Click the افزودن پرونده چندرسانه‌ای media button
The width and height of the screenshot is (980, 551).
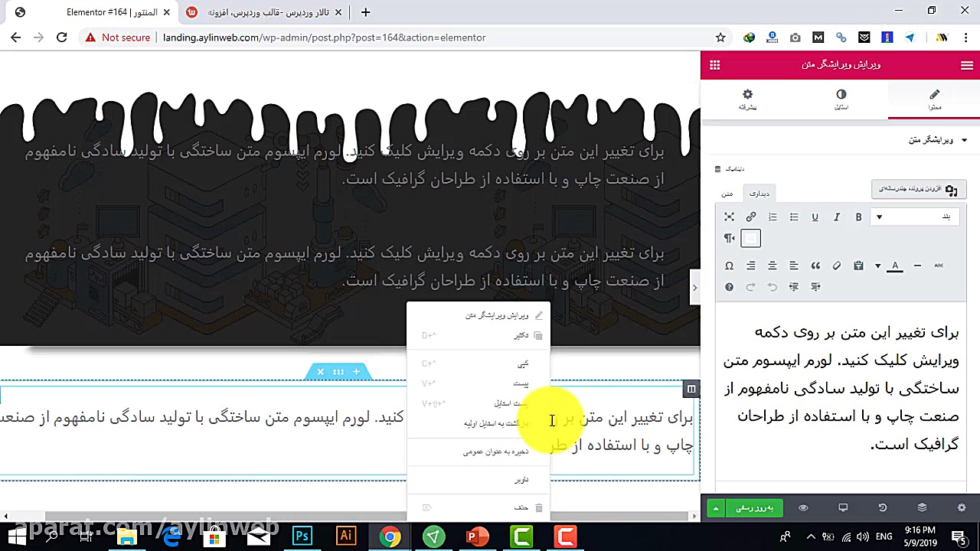coord(918,189)
